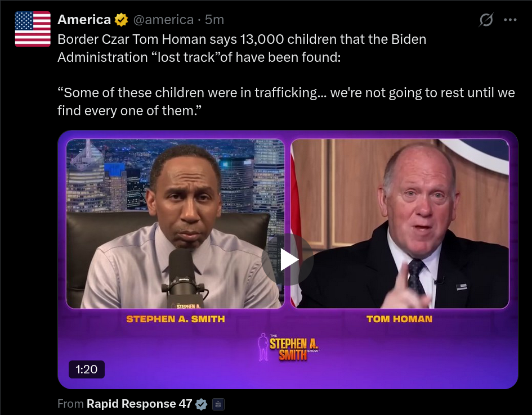Screen dimensions: 532x415
Task: Open the post via the 5m timestamp
Action: pos(214,20)
